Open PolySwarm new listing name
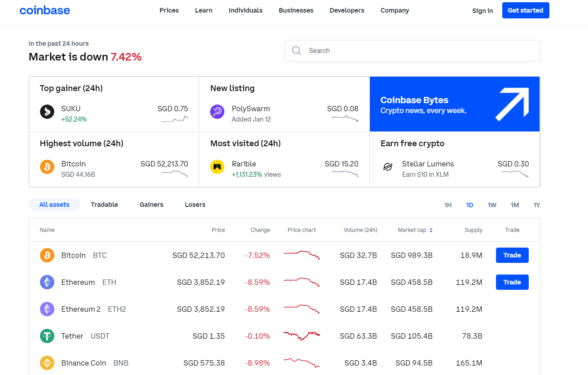The height and width of the screenshot is (375, 588). 251,109
